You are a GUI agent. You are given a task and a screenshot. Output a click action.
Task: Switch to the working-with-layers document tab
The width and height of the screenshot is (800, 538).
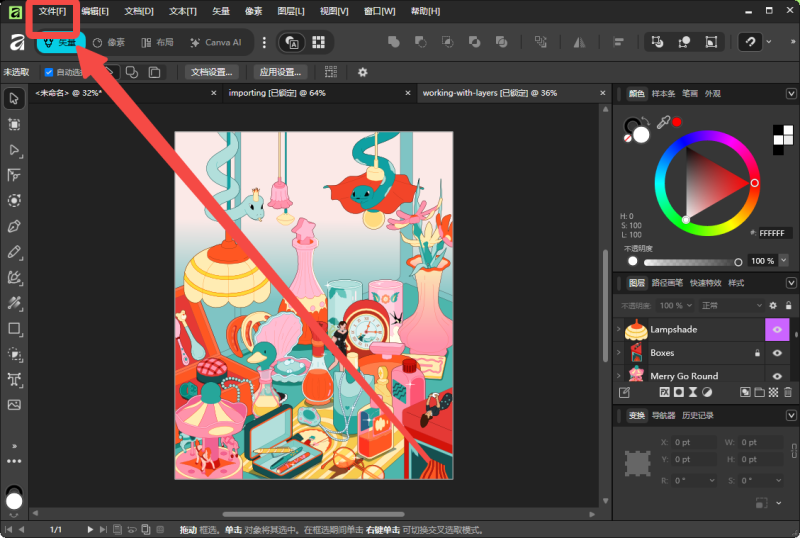(x=489, y=93)
